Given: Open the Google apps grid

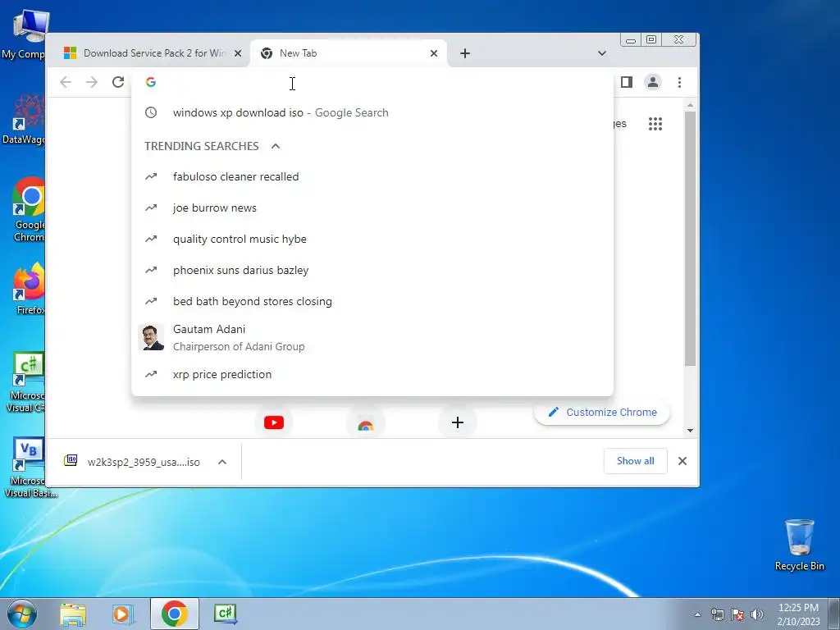Looking at the screenshot, I should [x=655, y=124].
